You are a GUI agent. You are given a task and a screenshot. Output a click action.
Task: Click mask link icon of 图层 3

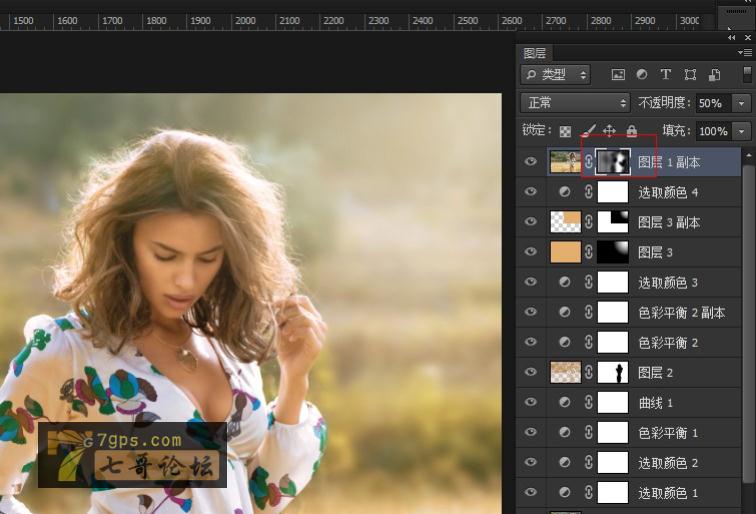589,252
